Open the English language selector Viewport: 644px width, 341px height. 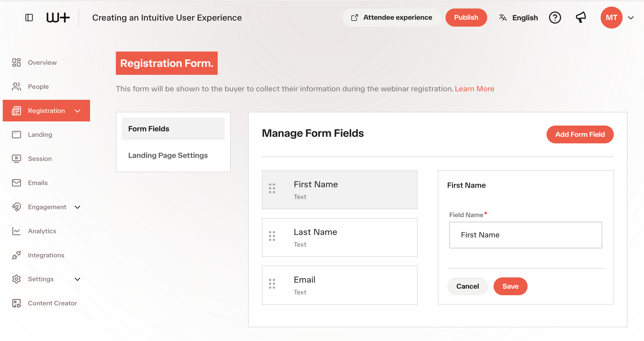(518, 18)
